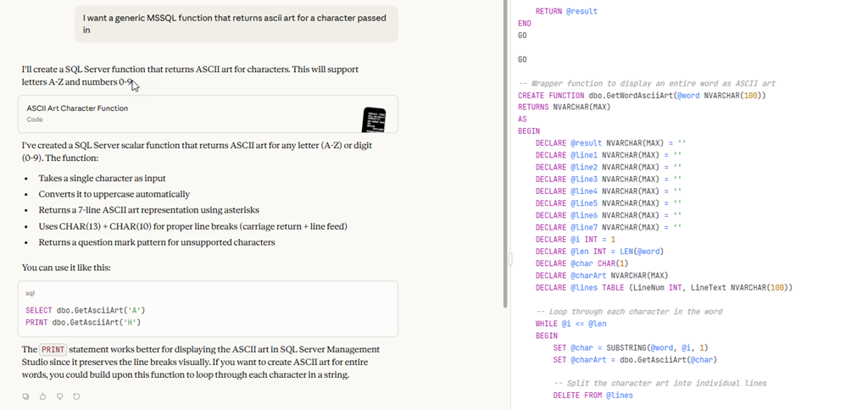Click the chat panel vertical scrollbar
Image resolution: width=868 pixels, height=410 pixels.
[x=506, y=152]
